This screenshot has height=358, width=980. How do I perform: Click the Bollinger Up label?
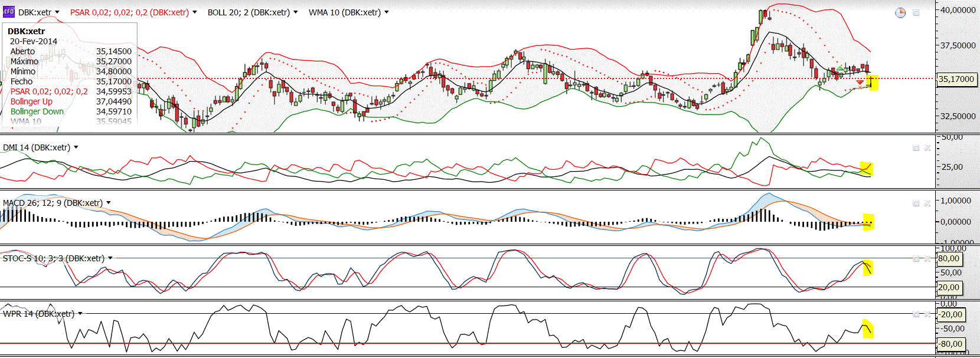(31, 101)
